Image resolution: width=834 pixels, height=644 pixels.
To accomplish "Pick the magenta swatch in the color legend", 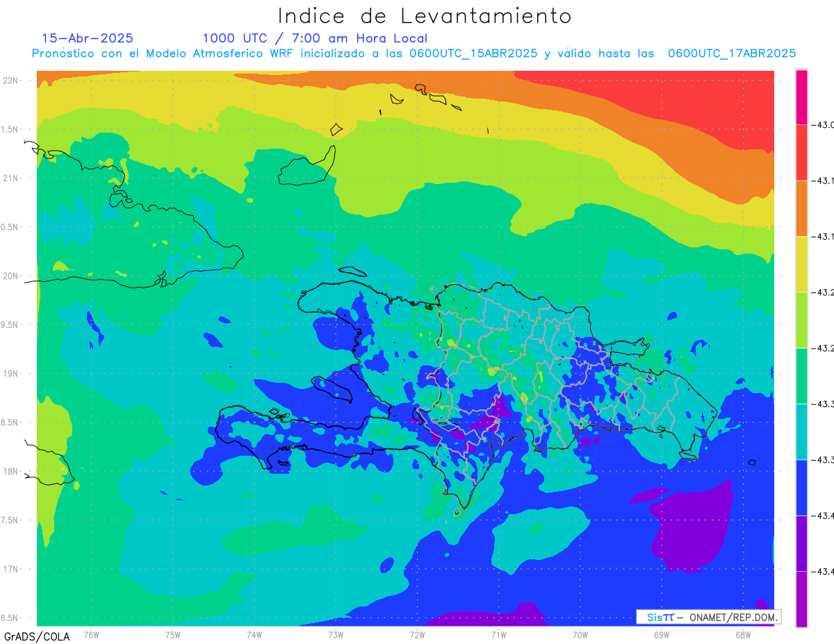I will point(801,97).
